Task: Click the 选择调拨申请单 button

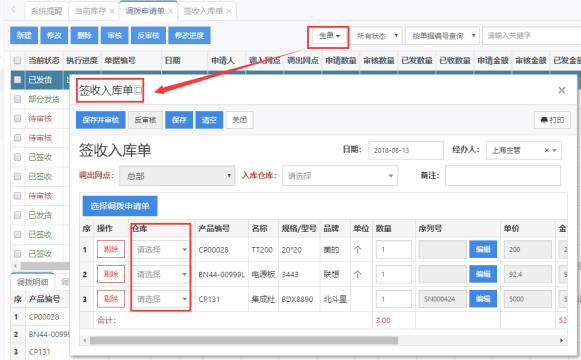Action: 120,206
